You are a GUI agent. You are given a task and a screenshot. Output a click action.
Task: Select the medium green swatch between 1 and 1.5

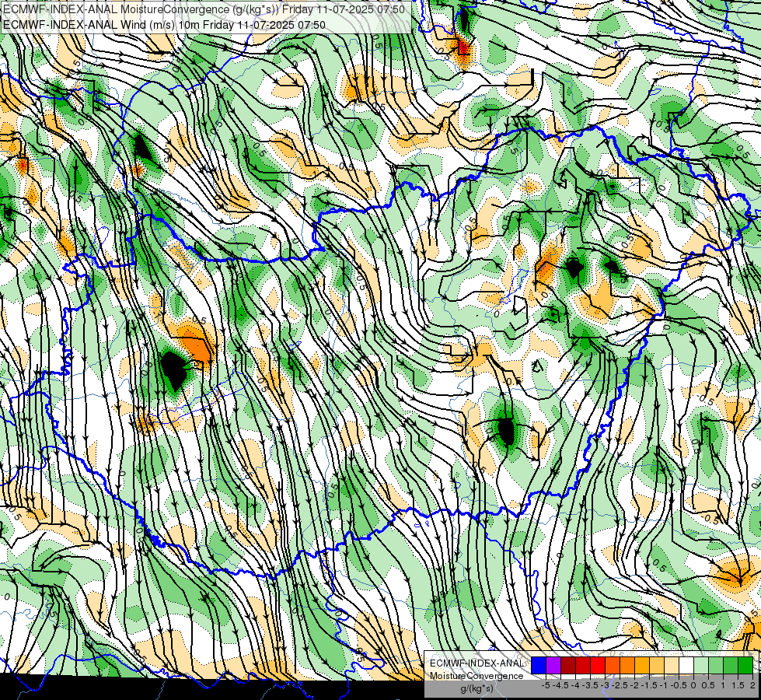(731, 665)
